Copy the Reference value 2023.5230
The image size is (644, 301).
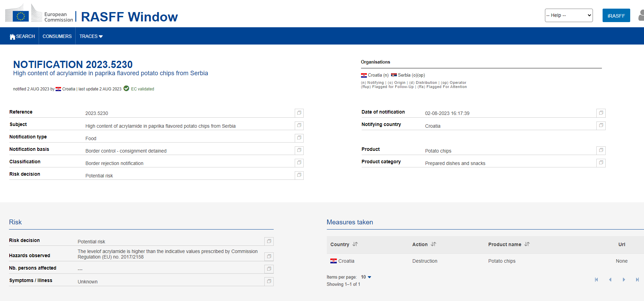[299, 113]
